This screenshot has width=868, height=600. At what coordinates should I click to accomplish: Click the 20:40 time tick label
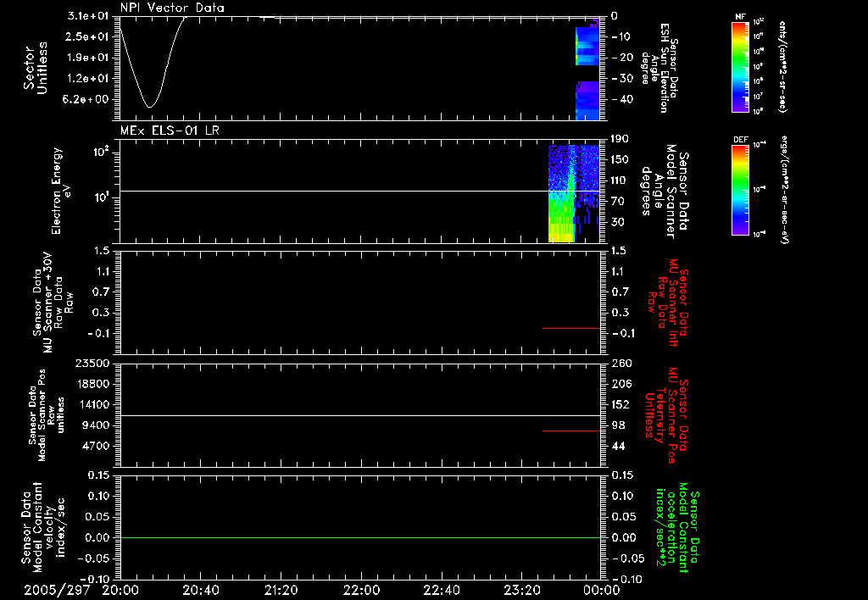(200, 590)
